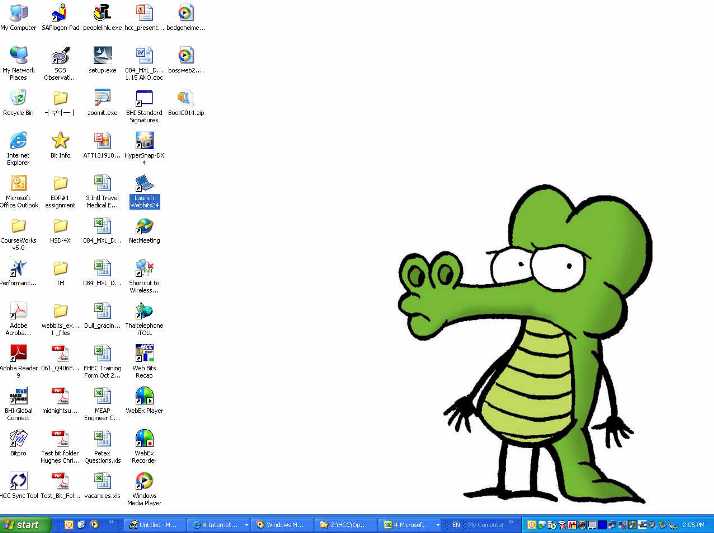This screenshot has height=533, width=714.
Task: Launch the Sync Tool desktop shortcut
Action: (x=18, y=485)
